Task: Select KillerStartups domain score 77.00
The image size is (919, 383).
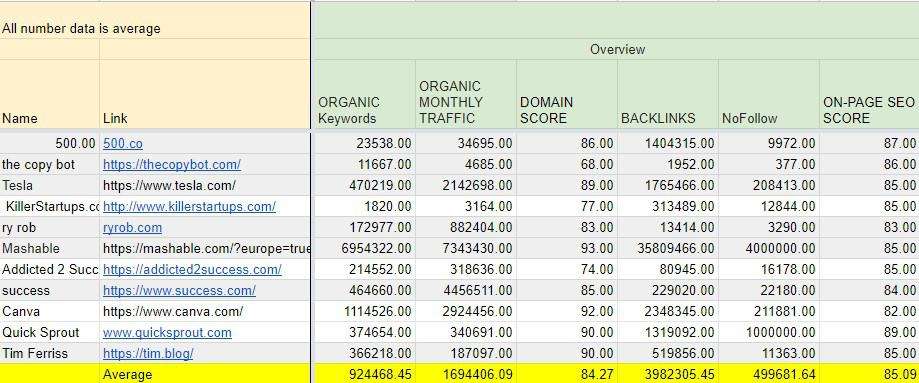Action: [567, 206]
